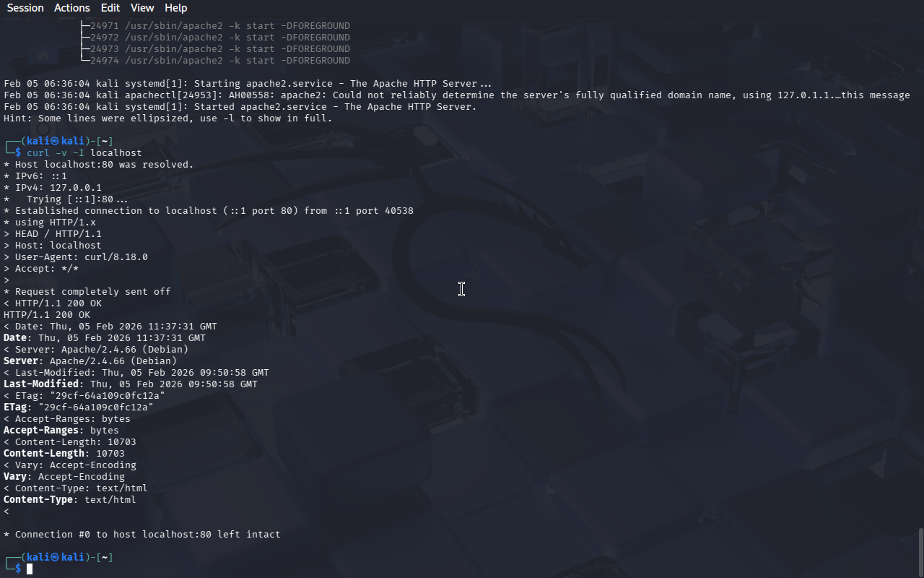
Task: Click the 'curl -v -I localhost' command text
Action: point(84,153)
